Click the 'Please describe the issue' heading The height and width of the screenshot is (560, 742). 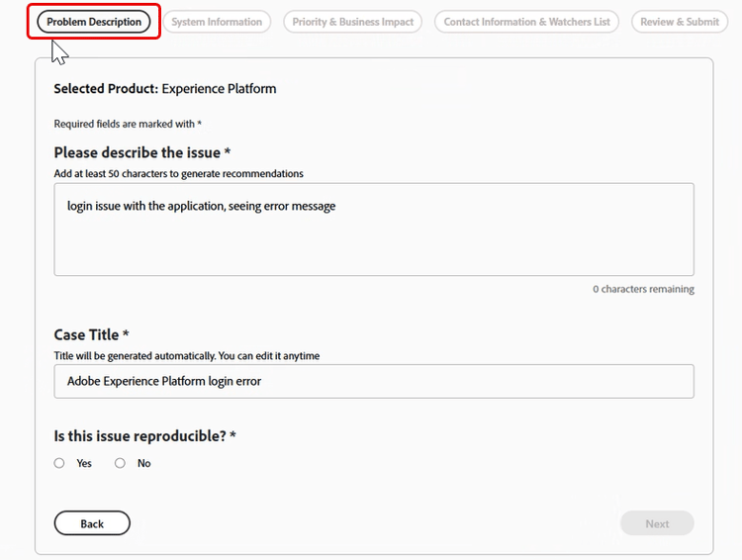(x=141, y=152)
